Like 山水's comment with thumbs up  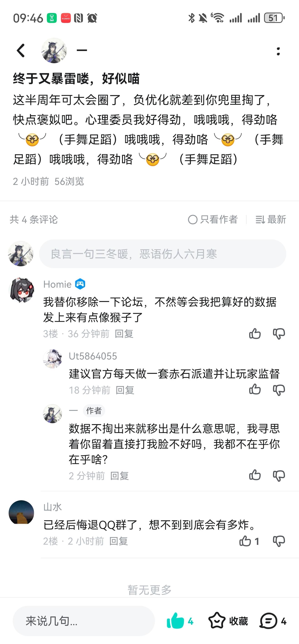coord(245,541)
